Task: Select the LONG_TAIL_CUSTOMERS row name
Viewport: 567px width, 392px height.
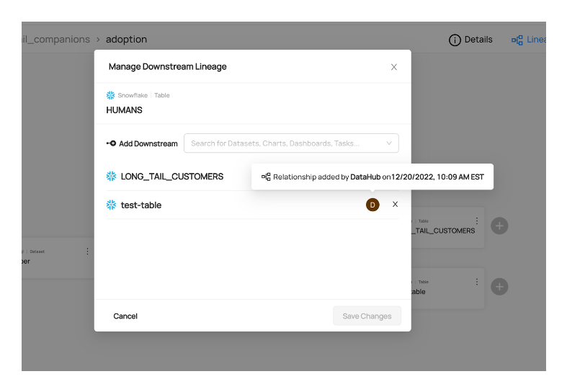Action: pyautogui.click(x=172, y=177)
